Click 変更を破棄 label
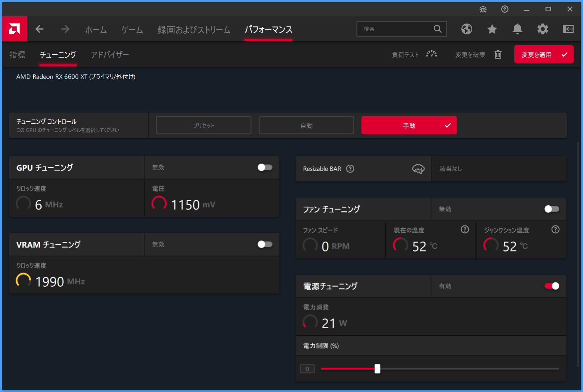This screenshot has height=392, width=583. click(x=470, y=55)
